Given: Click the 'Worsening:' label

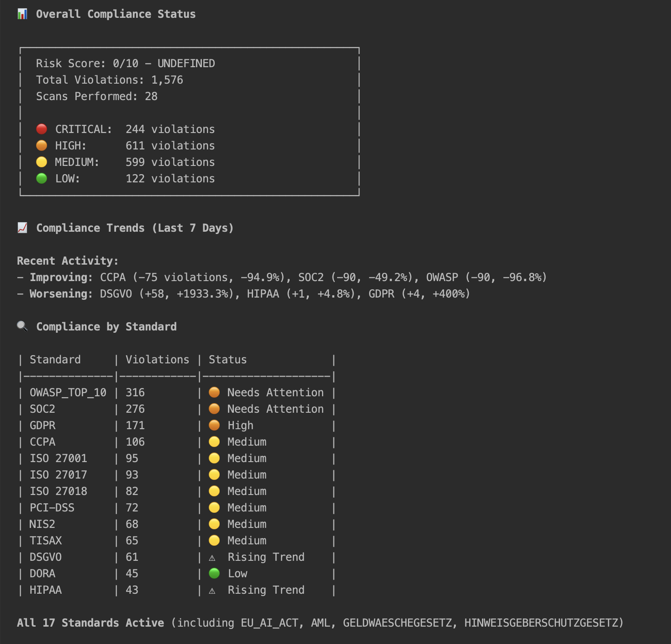Looking at the screenshot, I should click(x=62, y=294).
